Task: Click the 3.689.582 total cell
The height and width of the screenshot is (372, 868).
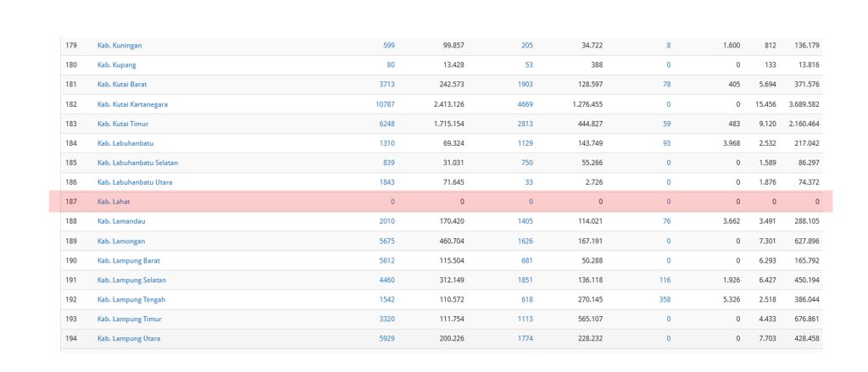Action: pos(801,104)
